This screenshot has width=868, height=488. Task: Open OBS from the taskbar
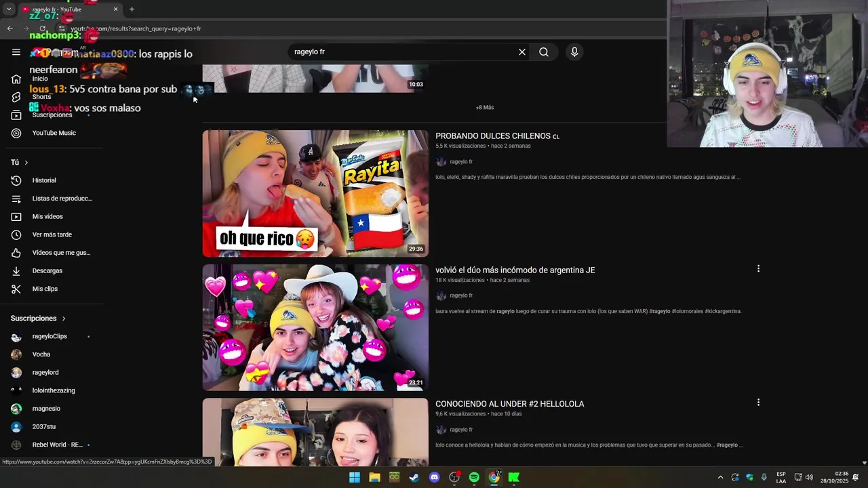click(454, 477)
